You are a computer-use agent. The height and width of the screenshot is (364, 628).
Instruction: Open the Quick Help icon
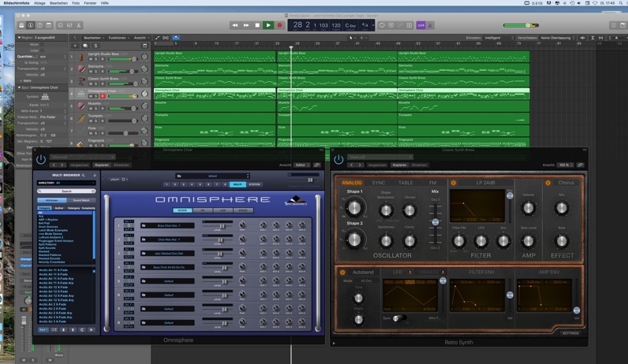[39, 25]
